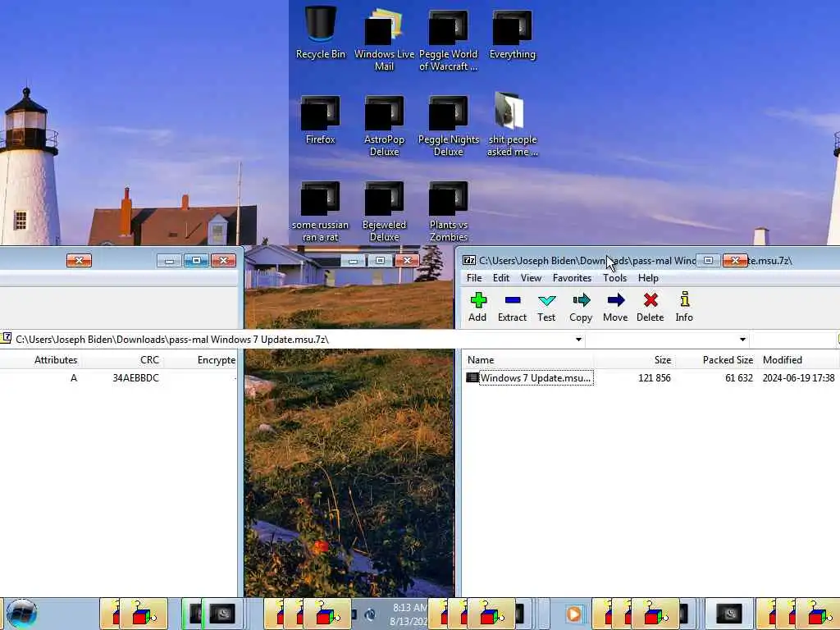Click the 7z icon in the title bar

tap(469, 260)
